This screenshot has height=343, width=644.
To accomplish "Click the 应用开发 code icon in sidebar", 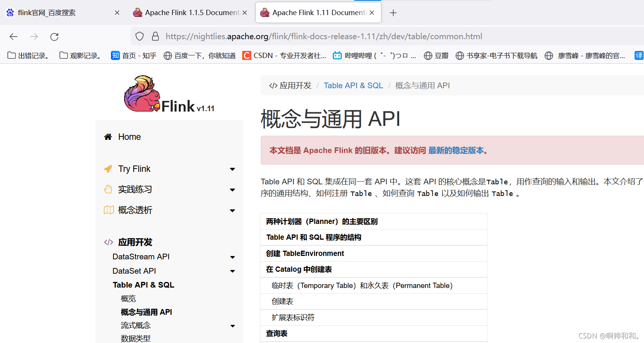I will point(109,242).
